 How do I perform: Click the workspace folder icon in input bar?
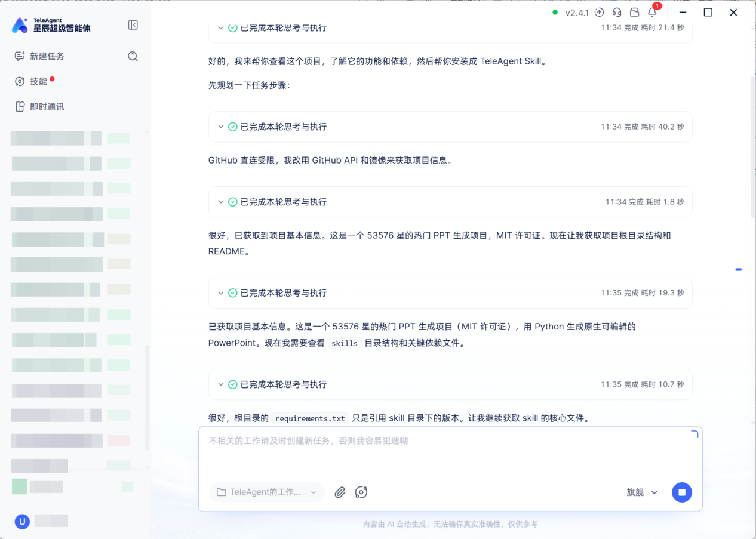[x=222, y=492]
